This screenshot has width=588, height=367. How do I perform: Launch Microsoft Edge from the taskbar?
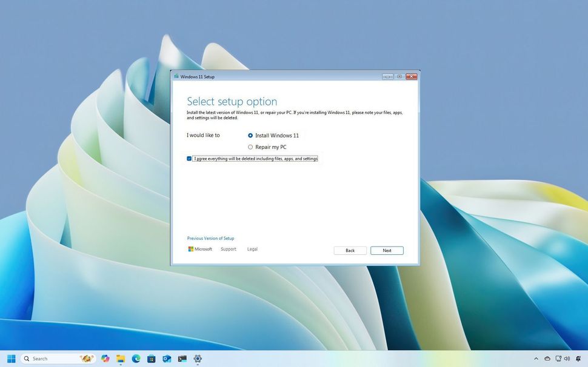click(x=136, y=359)
